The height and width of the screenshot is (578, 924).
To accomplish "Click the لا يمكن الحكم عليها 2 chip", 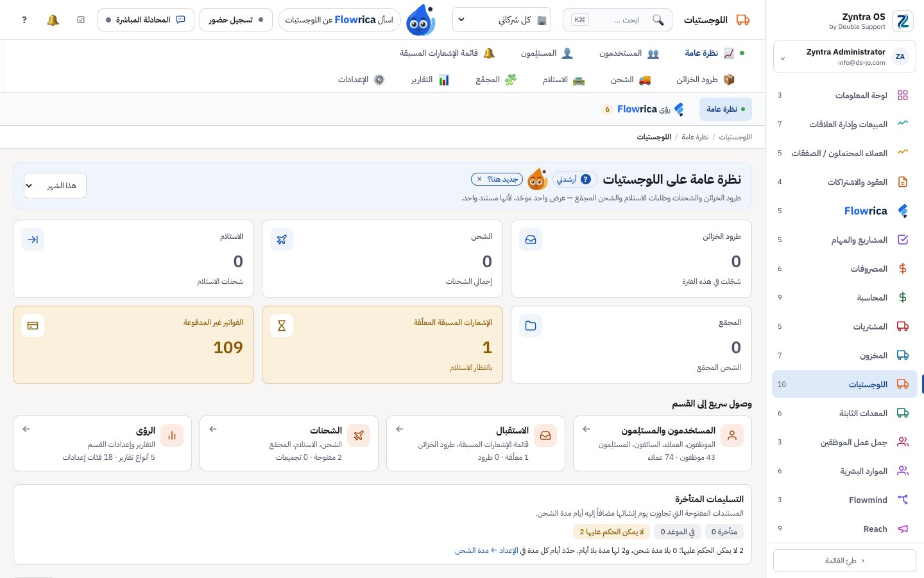I will (x=612, y=532).
